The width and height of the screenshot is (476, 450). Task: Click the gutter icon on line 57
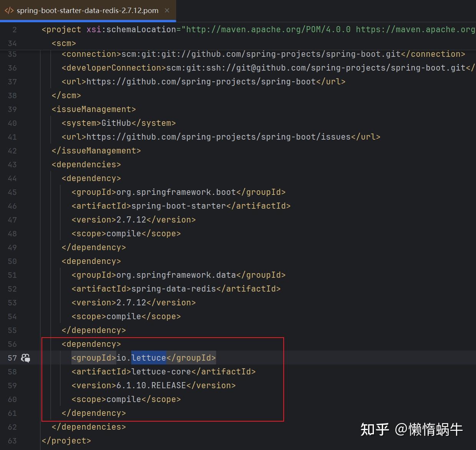click(x=26, y=358)
